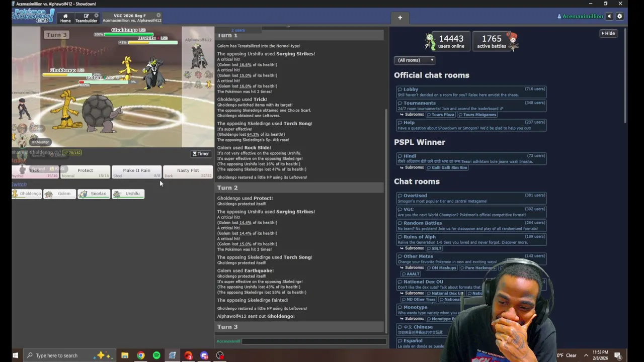The image size is (644, 362).
Task: Click the users online counter icon
Action: (x=430, y=42)
